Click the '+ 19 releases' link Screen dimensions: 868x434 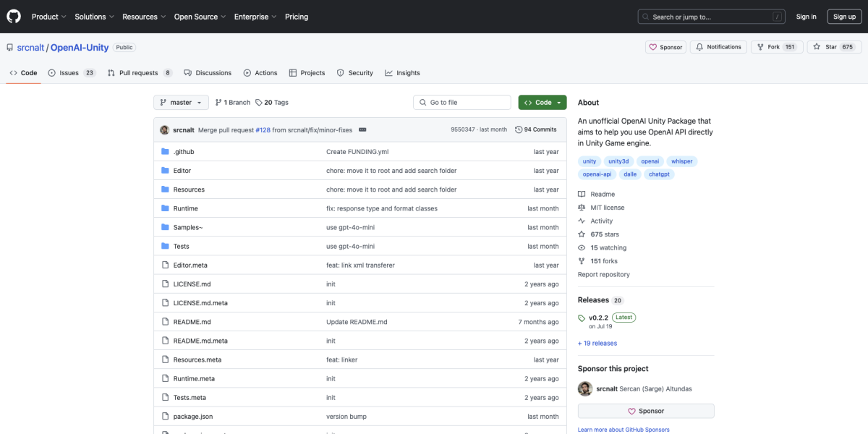tap(597, 343)
